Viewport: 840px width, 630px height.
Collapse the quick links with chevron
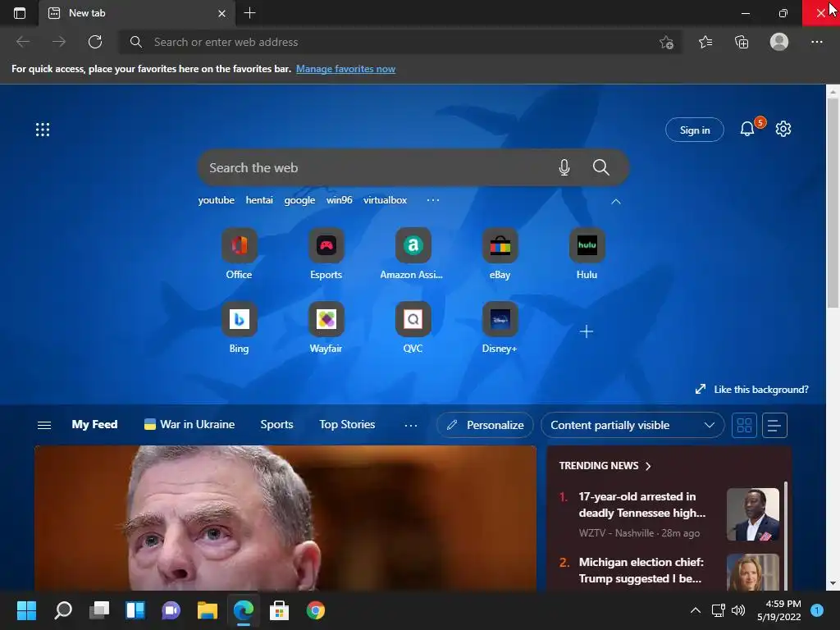pos(616,202)
